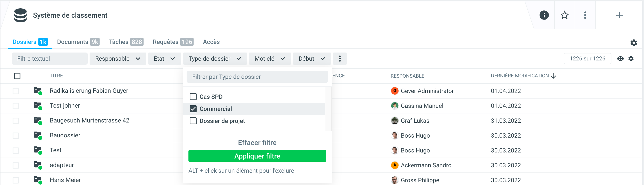Click the list settings gear beside eye
Viewport: 644px width, 185px height.
coord(631,59)
